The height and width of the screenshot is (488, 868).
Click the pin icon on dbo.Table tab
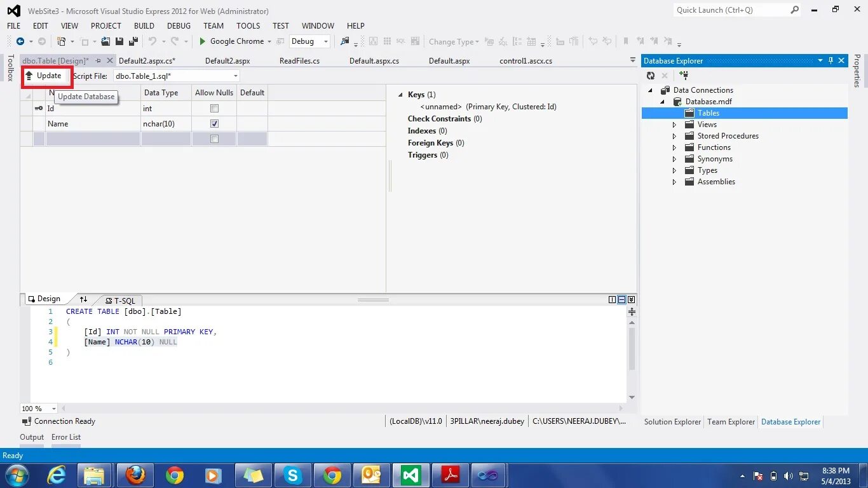pos(98,61)
